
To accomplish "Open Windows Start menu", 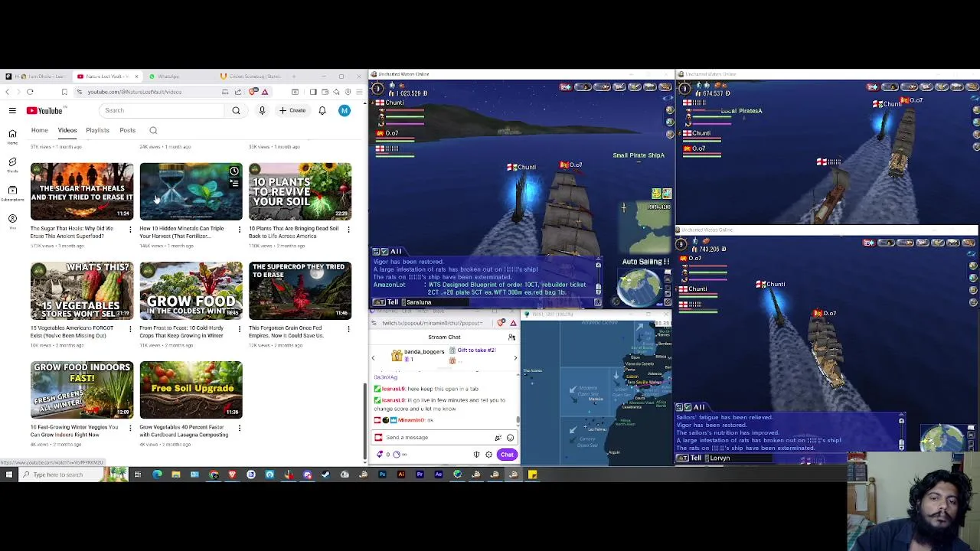I will coord(9,475).
